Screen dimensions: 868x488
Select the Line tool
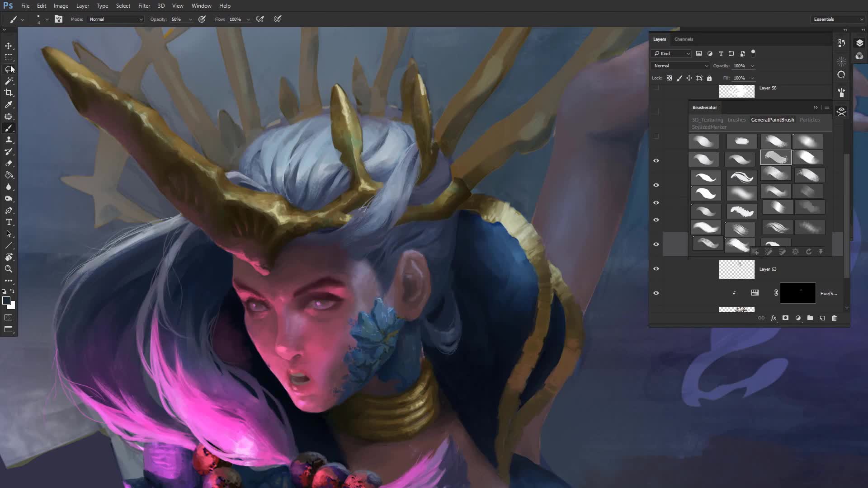click(x=9, y=246)
